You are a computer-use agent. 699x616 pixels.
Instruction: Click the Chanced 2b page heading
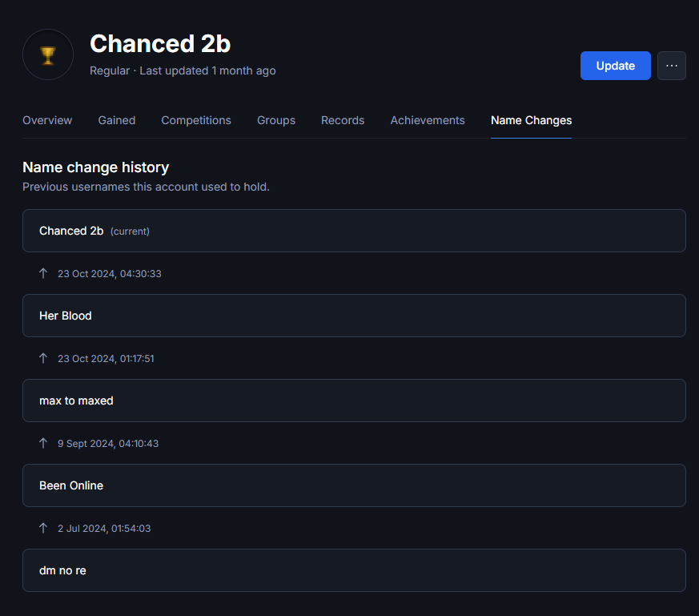160,44
